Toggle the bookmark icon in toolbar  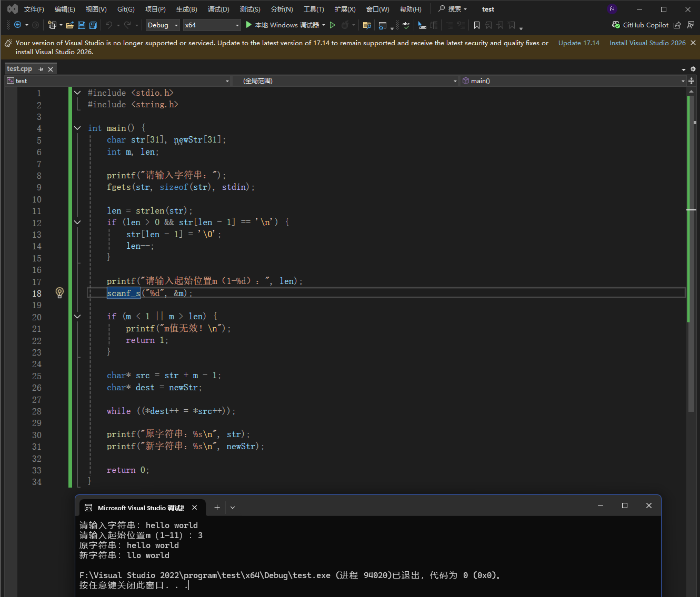tap(477, 25)
